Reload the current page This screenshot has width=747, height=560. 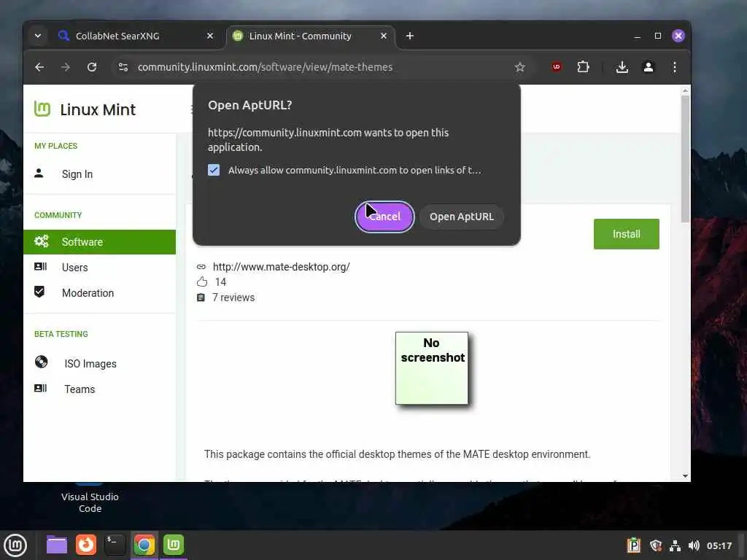pos(92,67)
